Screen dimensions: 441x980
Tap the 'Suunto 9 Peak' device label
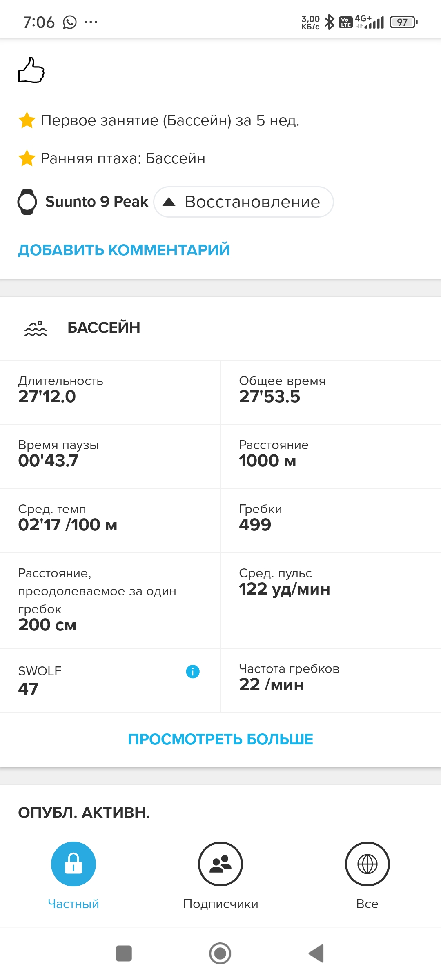tap(97, 202)
